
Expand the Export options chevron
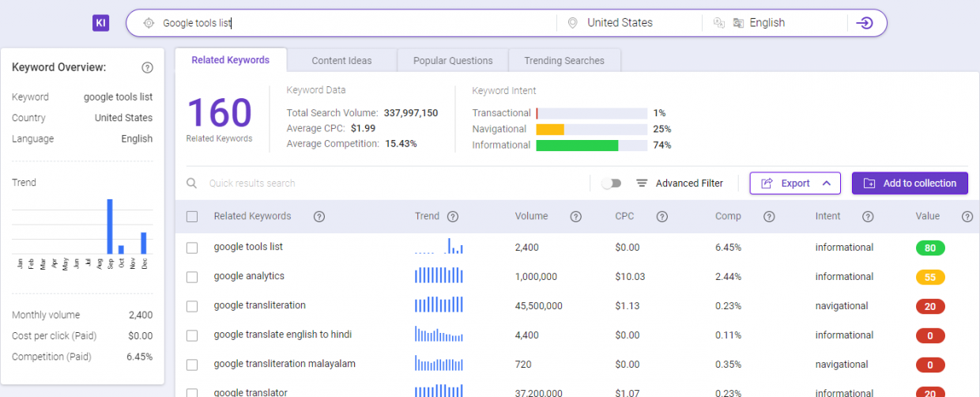(x=827, y=183)
